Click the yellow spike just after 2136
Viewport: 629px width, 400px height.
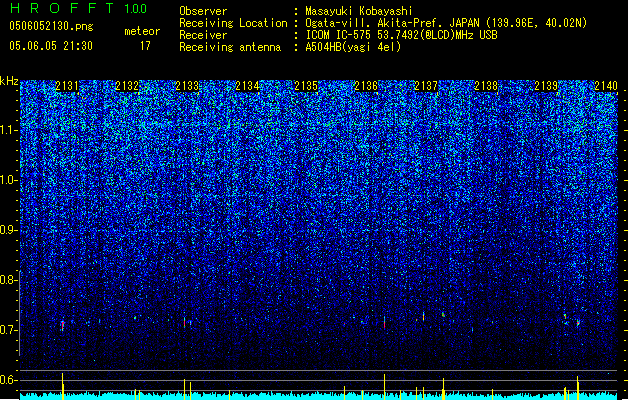pyautogui.click(x=384, y=387)
